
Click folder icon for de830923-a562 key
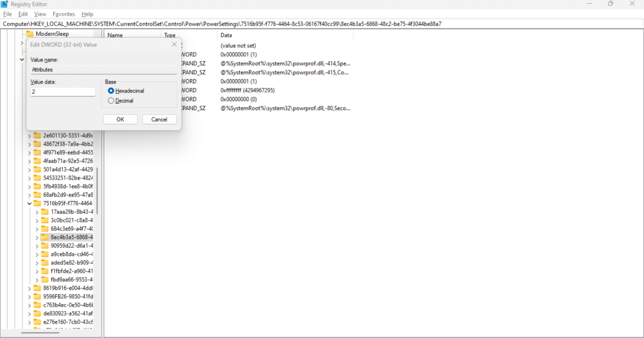[x=37, y=313]
